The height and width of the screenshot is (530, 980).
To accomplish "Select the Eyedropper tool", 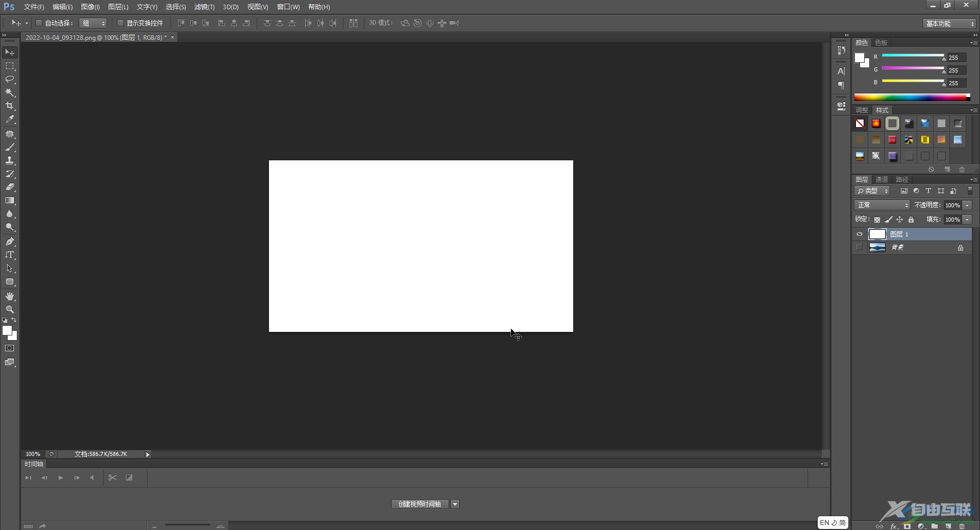I will pos(10,119).
